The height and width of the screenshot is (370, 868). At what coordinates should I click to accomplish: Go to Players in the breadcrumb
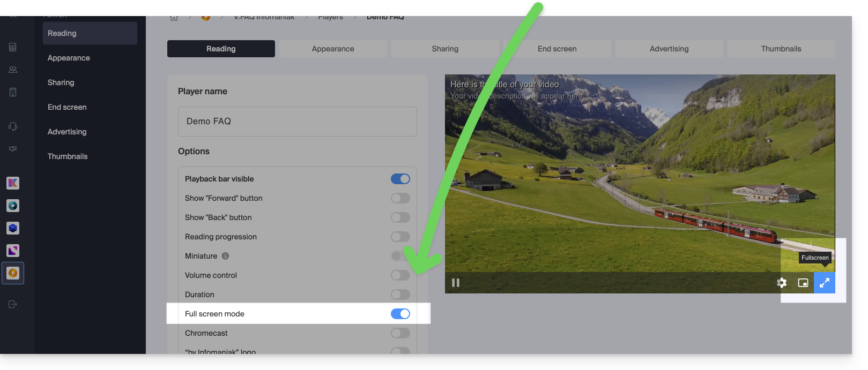[x=330, y=18]
